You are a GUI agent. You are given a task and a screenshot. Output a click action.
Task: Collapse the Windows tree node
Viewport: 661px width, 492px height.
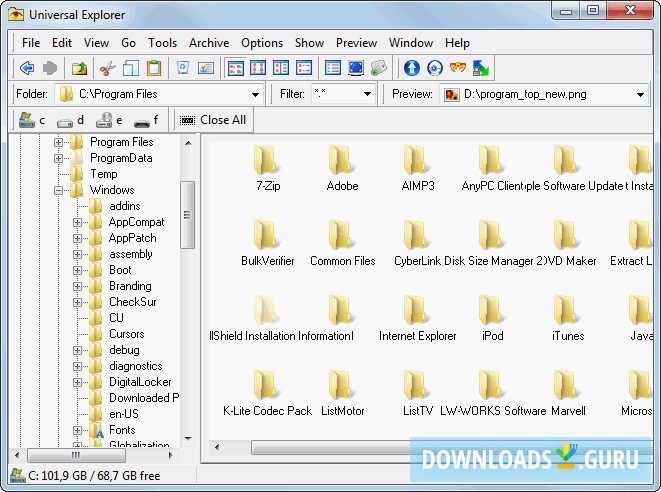(58, 191)
